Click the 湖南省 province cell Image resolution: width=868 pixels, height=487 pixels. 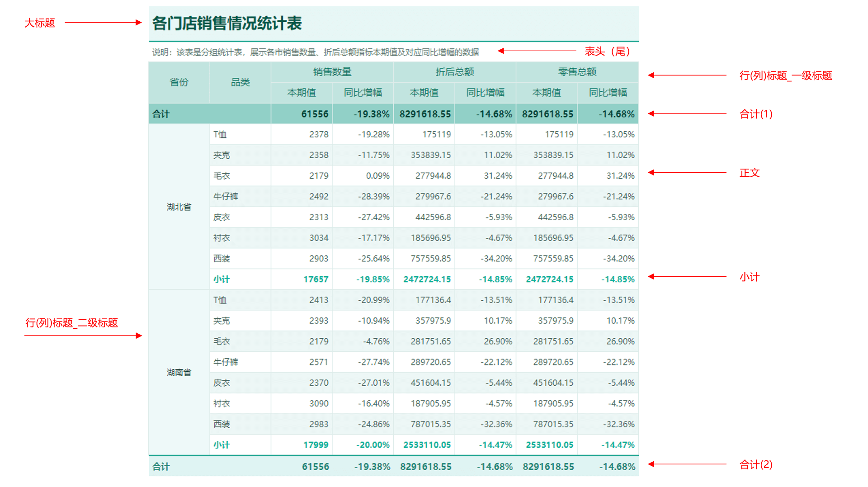click(179, 373)
